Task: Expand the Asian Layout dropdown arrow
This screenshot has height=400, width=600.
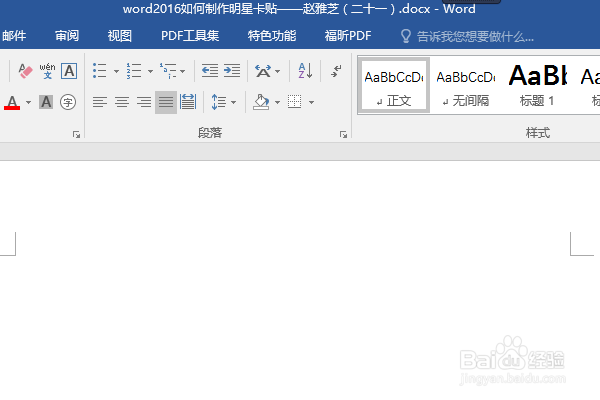Action: pos(277,71)
